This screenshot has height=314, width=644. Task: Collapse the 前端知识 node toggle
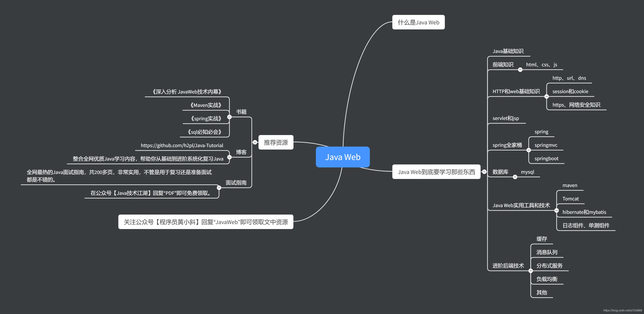click(x=520, y=70)
